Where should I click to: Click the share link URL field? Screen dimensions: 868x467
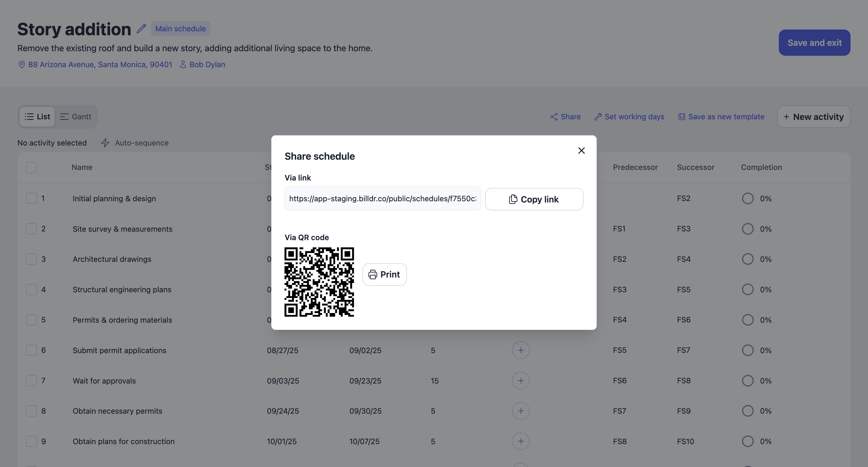point(382,199)
